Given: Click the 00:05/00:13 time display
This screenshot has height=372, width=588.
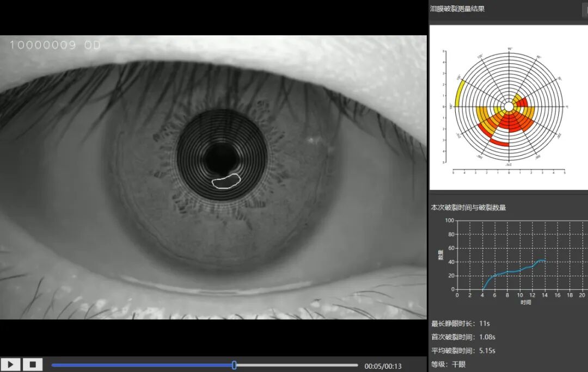Looking at the screenshot, I should pyautogui.click(x=383, y=366).
